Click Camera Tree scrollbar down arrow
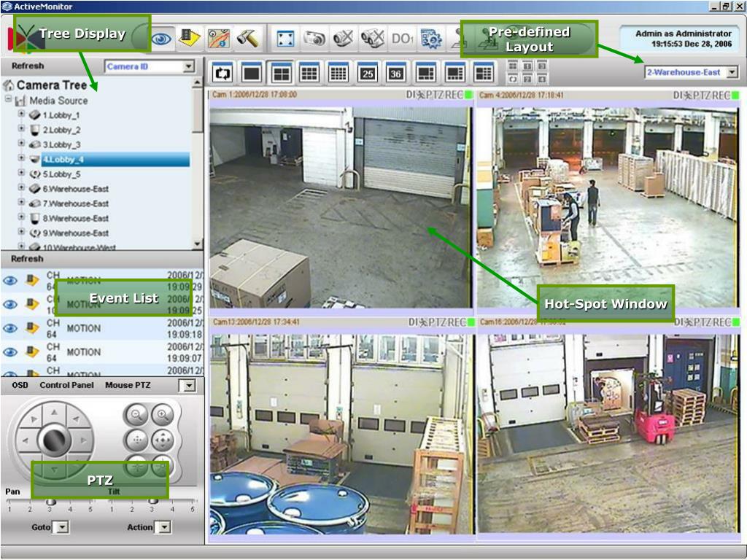747x560 pixels. coord(198,244)
